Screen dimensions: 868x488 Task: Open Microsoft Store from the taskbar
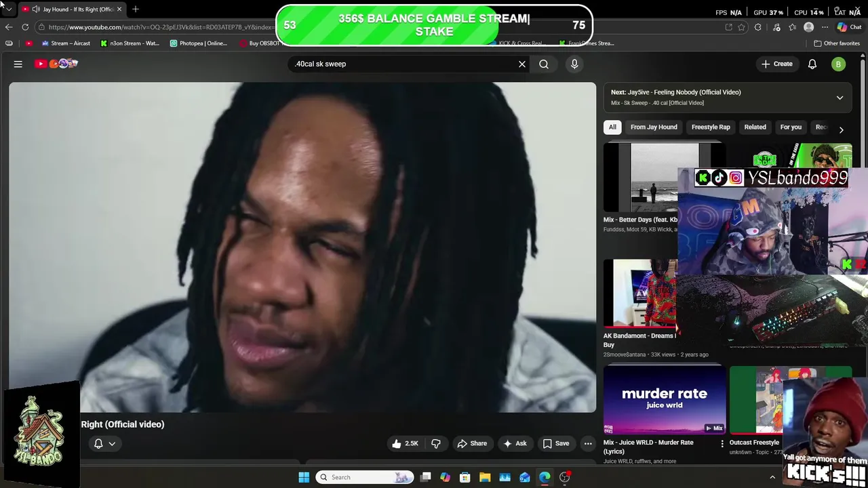click(x=465, y=477)
